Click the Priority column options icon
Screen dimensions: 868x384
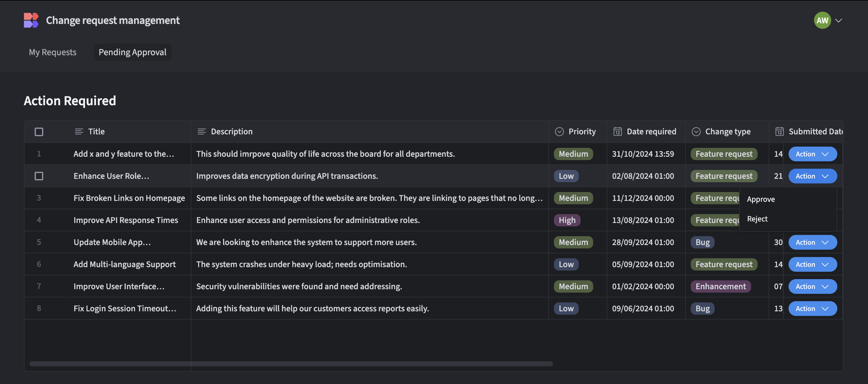click(559, 132)
